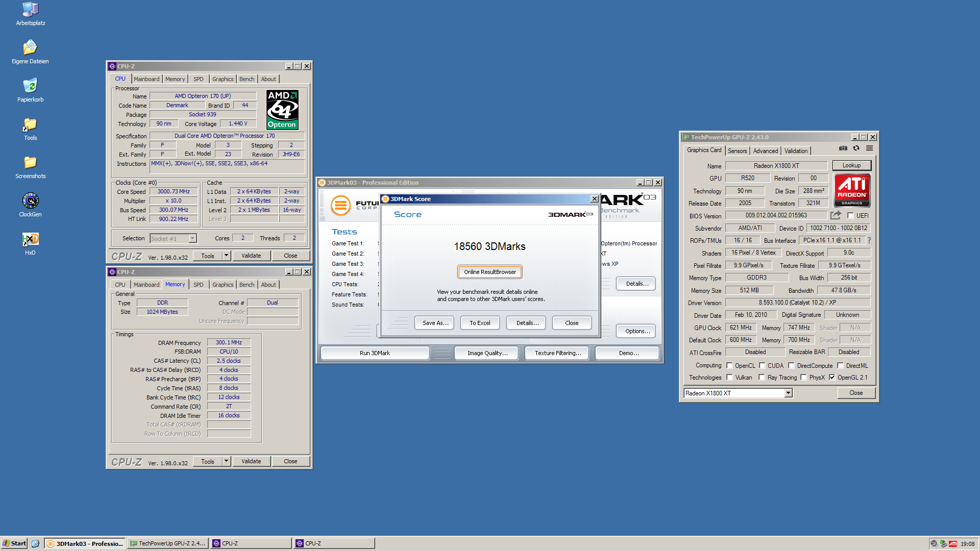Screen dimensions: 980x551
Task: Launch the ClockGen desktop icon
Action: tap(30, 205)
